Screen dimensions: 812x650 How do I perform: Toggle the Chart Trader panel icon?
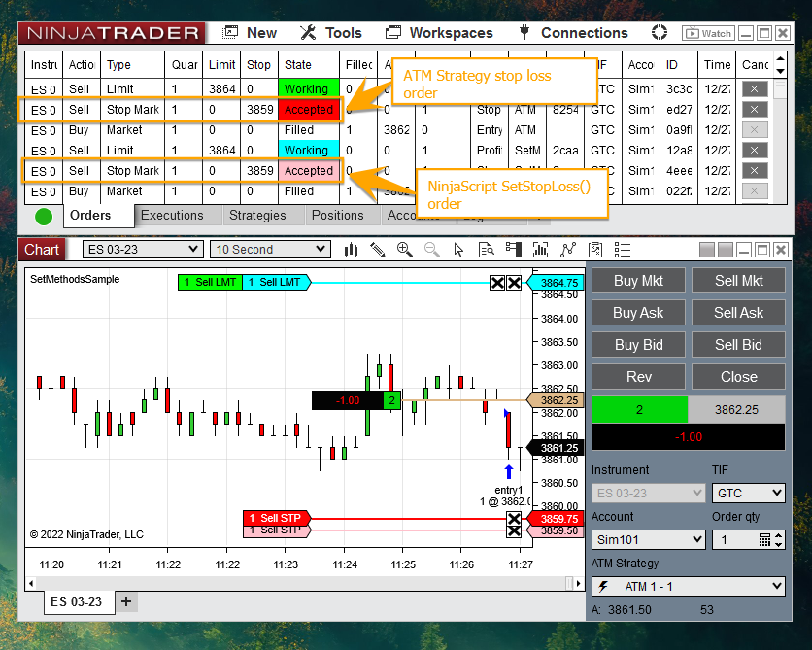tap(513, 250)
